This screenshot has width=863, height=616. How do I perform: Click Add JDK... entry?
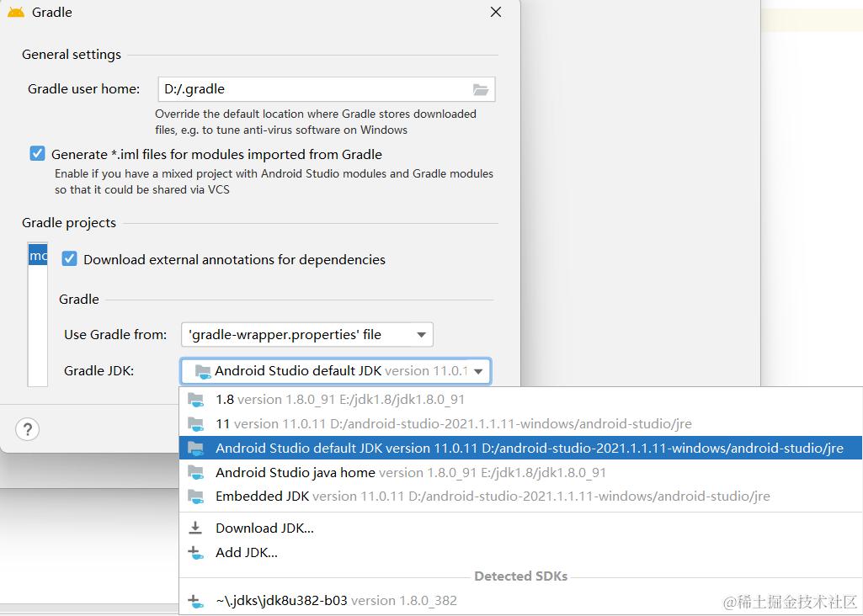point(246,552)
